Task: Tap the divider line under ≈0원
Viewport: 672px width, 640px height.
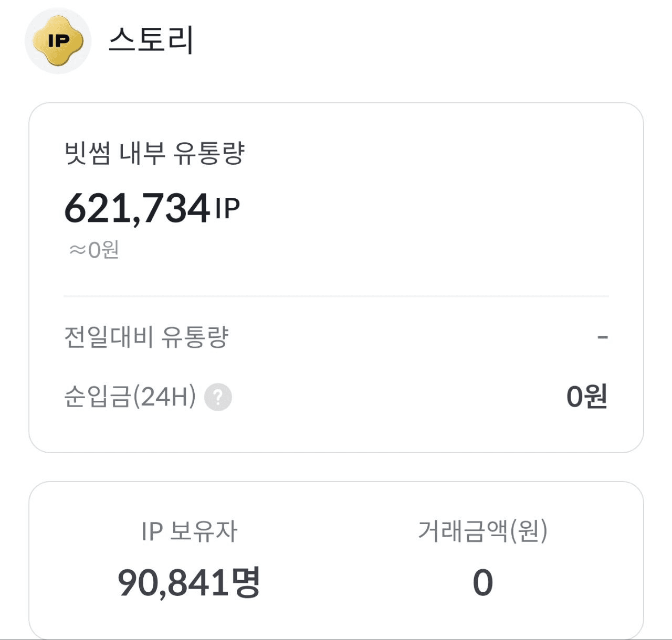Action: tap(336, 296)
